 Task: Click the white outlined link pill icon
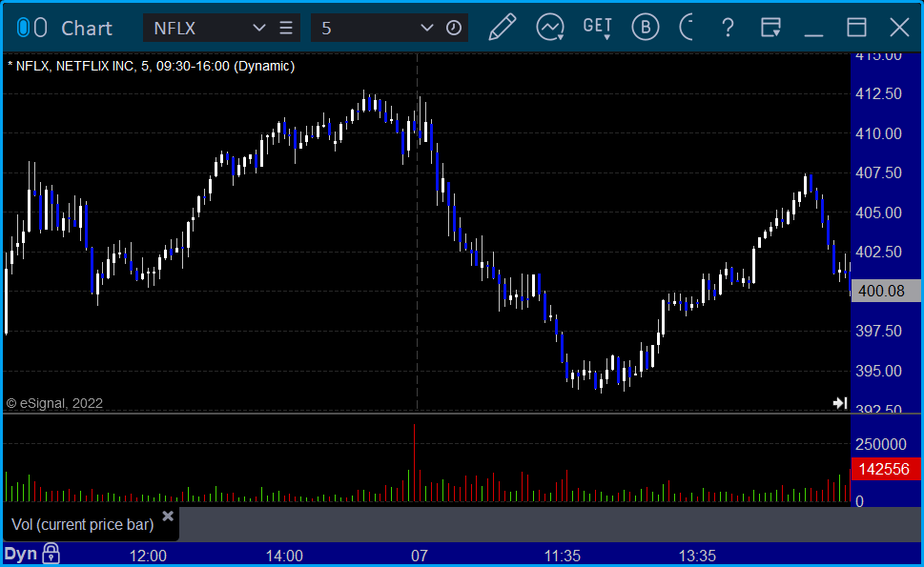[x=40, y=28]
